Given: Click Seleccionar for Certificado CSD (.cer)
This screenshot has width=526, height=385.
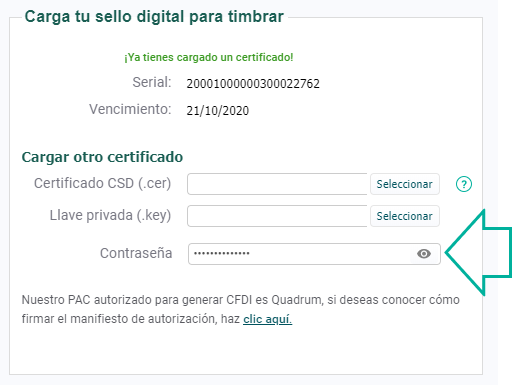Looking at the screenshot, I should (405, 184).
